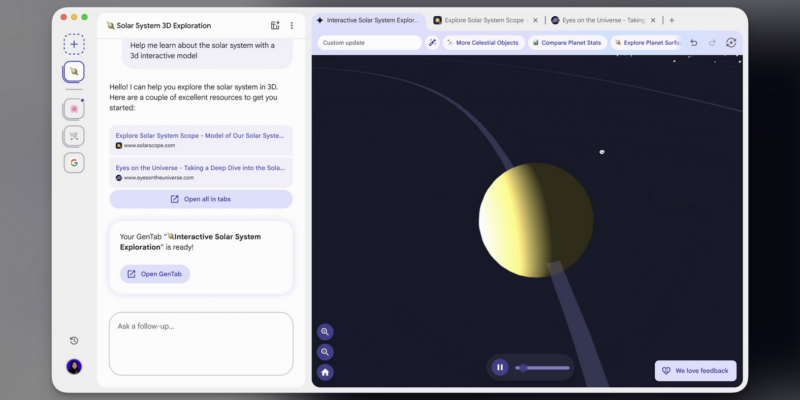Click Open all in tabs button

201,199
